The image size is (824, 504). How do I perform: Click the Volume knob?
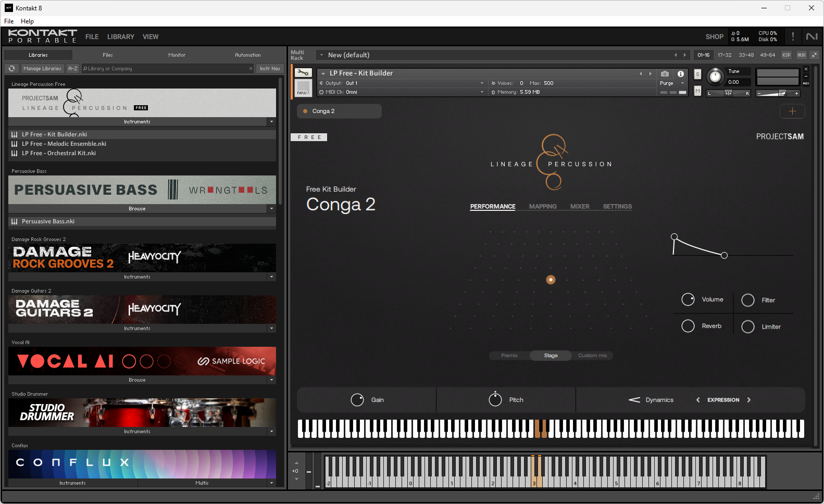coord(688,299)
